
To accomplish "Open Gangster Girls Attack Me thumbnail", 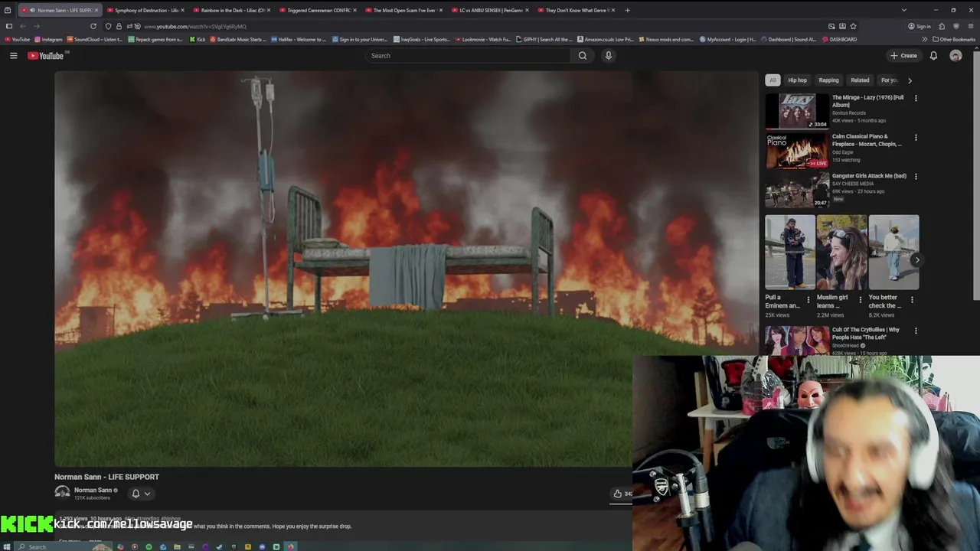I will [797, 189].
